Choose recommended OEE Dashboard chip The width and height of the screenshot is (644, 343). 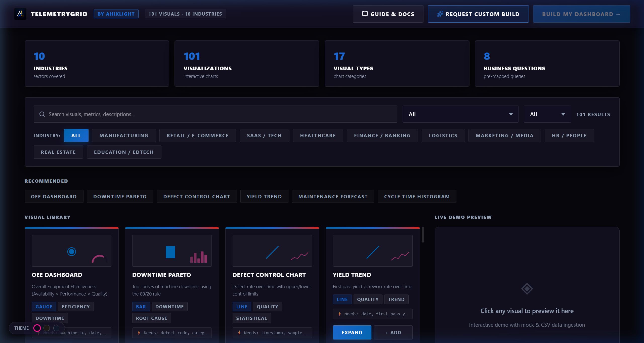pyautogui.click(x=54, y=196)
